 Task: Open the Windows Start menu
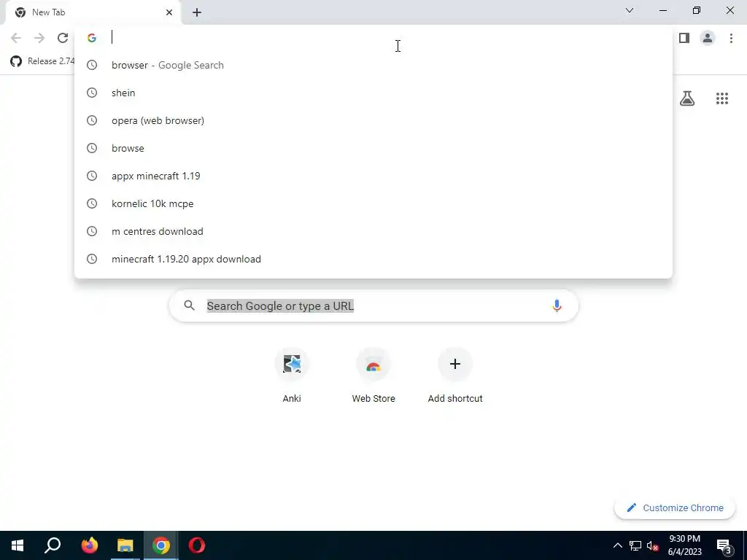(18, 545)
